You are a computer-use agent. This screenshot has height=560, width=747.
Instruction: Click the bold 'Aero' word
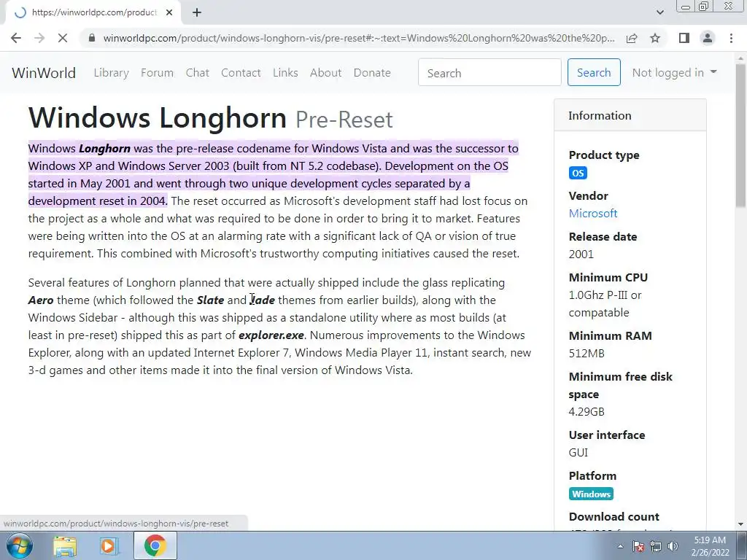click(41, 300)
